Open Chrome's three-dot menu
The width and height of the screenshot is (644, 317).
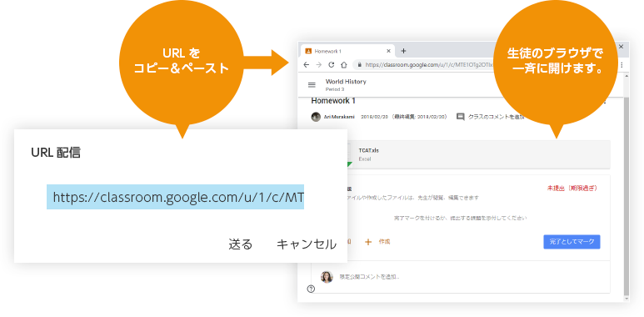(622, 64)
